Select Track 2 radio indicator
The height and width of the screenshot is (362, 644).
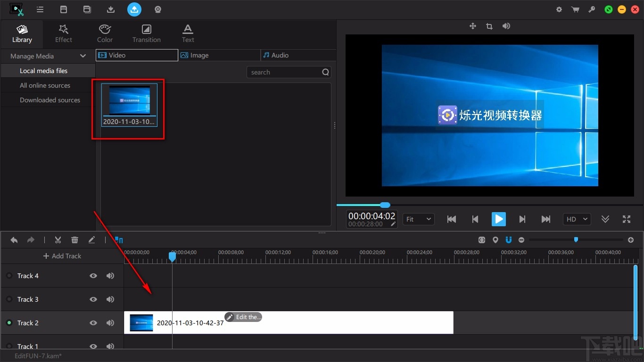(9, 323)
